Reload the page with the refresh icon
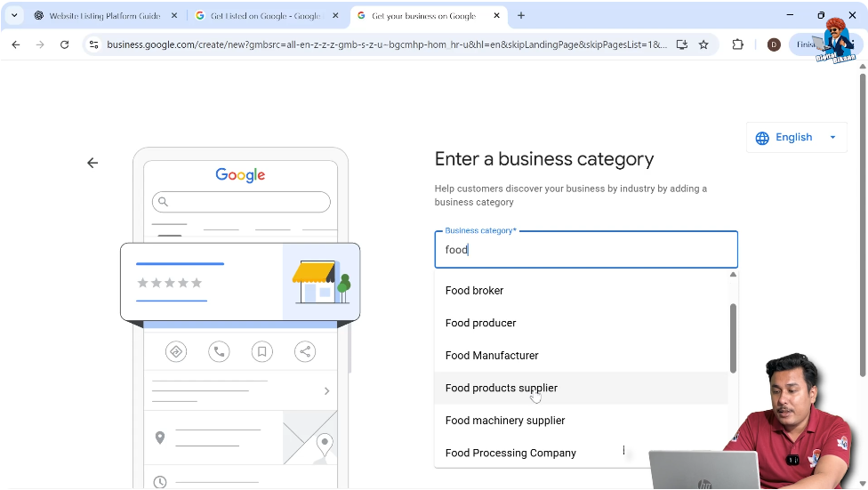868x490 pixels. (64, 44)
